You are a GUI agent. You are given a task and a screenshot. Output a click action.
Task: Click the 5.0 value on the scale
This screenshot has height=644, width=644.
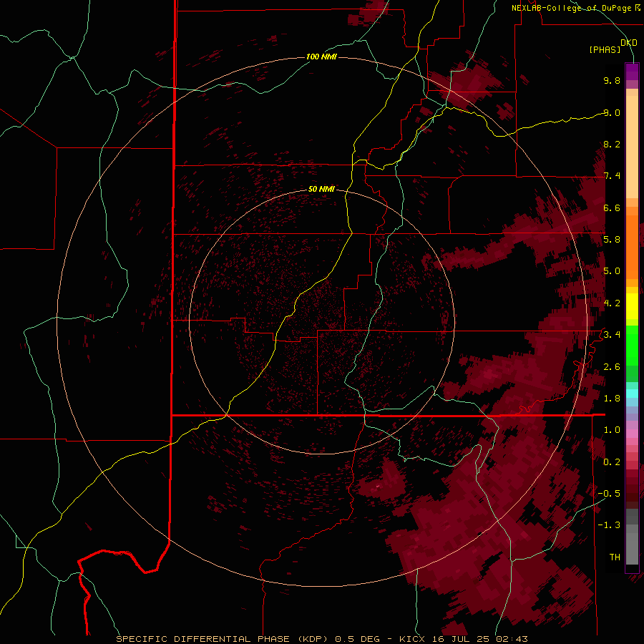coord(612,271)
